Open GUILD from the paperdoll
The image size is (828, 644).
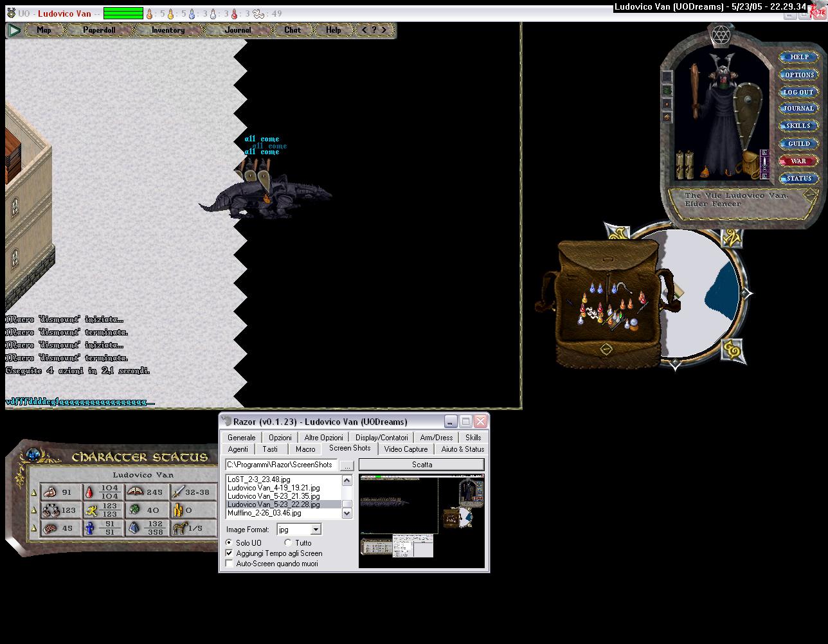799,144
